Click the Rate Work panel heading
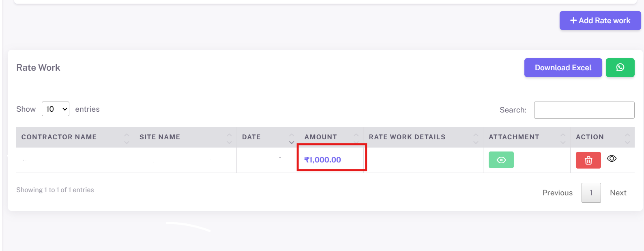The width and height of the screenshot is (644, 251). pyautogui.click(x=38, y=67)
